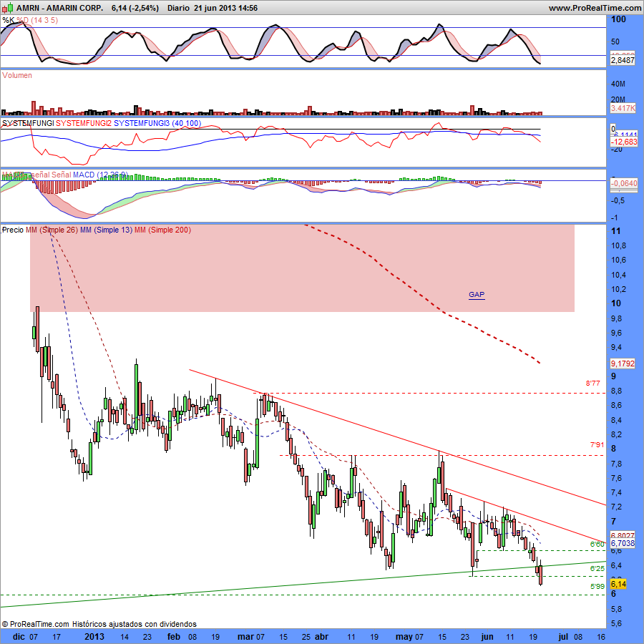Click the candlestick icon beside AMRN title
644x644 pixels.
coord(8,8)
